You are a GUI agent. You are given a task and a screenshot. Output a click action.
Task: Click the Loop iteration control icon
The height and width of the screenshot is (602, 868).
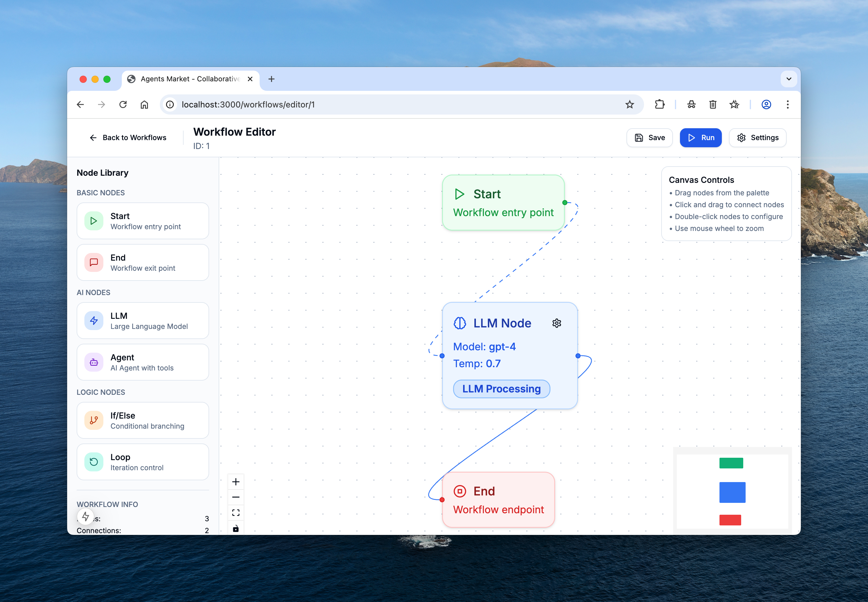click(94, 462)
